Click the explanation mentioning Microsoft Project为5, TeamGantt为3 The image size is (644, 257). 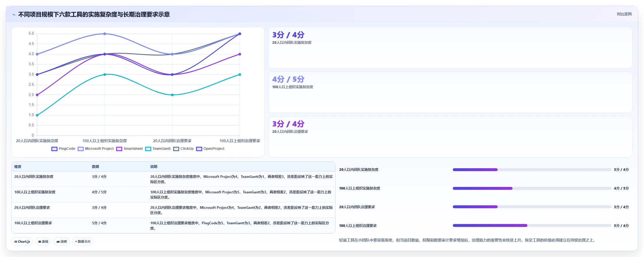[x=241, y=195]
